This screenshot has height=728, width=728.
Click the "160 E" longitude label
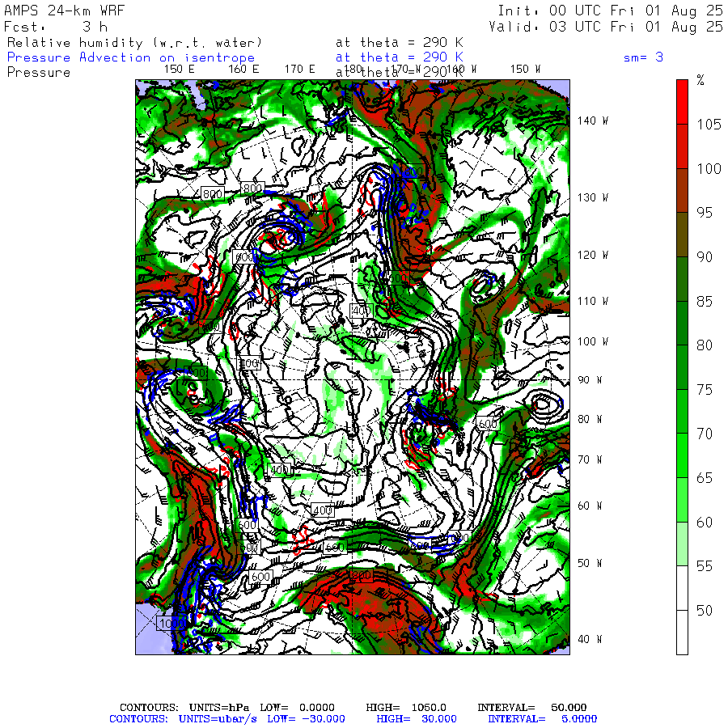click(243, 70)
